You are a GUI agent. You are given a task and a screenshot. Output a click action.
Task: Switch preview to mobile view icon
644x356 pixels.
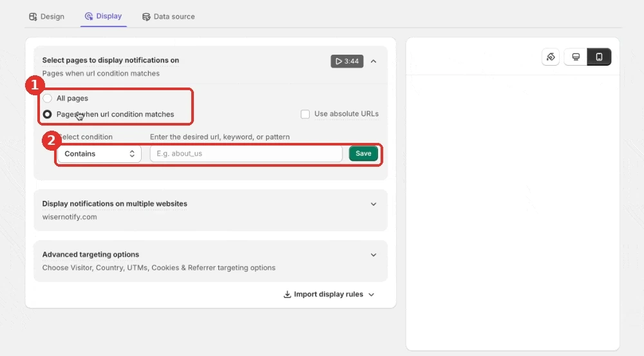tap(599, 57)
